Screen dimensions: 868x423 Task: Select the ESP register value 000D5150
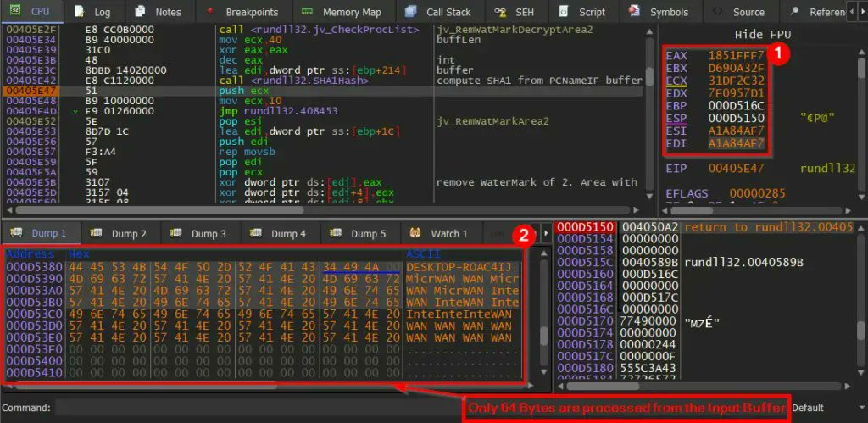(737, 119)
